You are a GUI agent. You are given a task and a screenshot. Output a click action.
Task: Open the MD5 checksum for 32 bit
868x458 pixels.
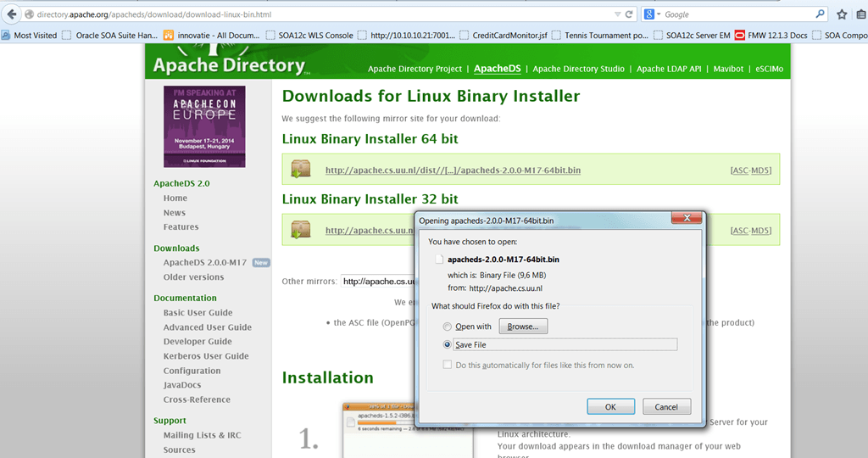click(760, 231)
